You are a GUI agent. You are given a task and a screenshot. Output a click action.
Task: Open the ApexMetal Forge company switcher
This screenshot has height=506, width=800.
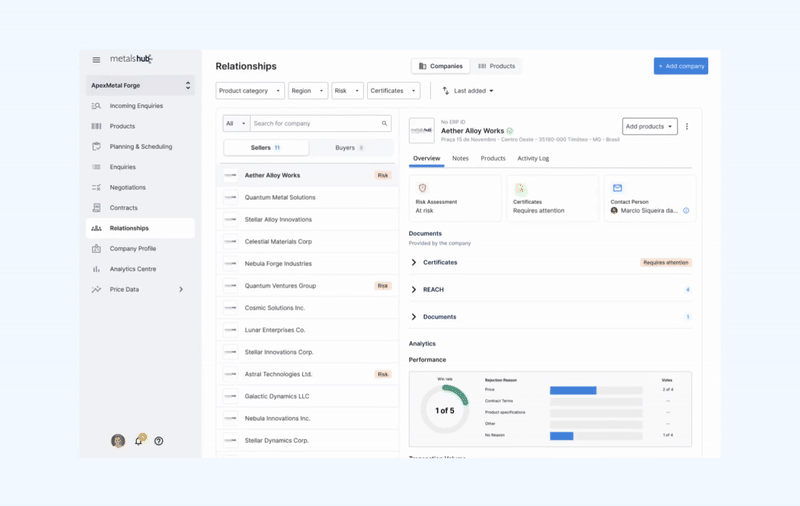(140, 85)
